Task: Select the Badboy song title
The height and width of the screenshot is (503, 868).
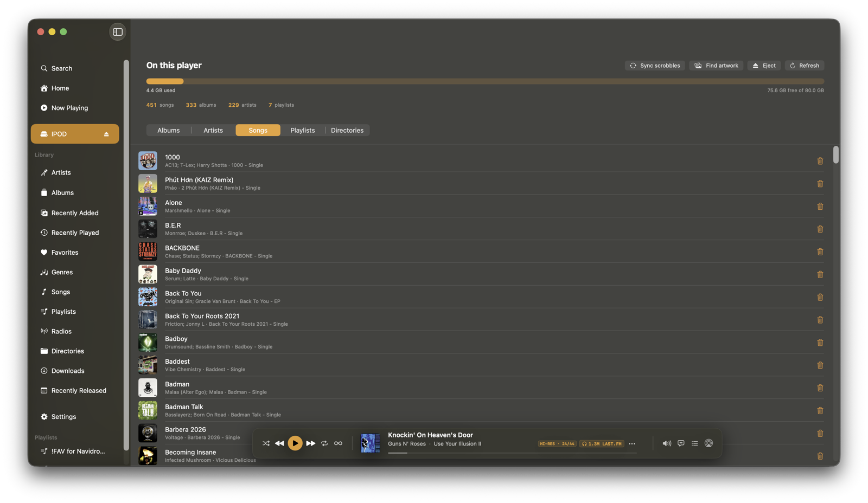Action: (176, 339)
